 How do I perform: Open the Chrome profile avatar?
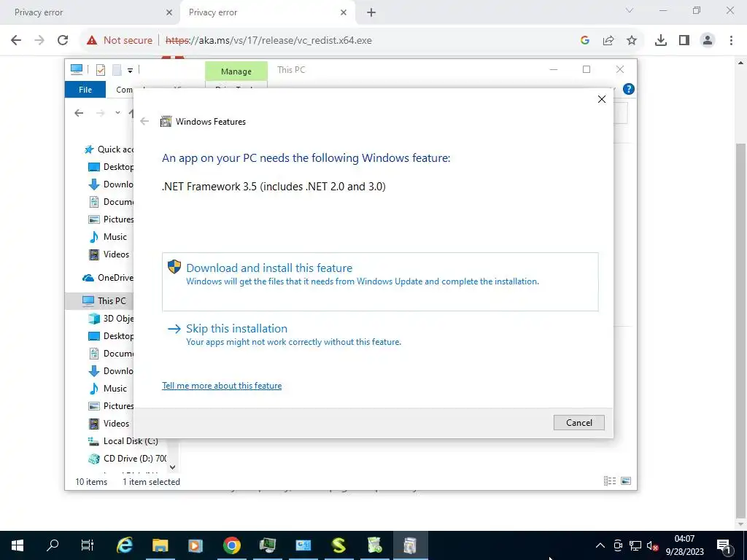point(708,41)
